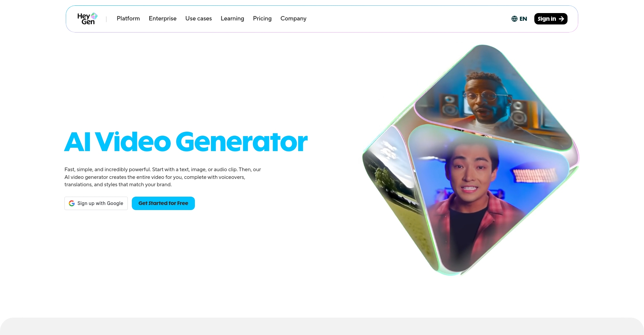The height and width of the screenshot is (335, 644).
Task: Click the Google G logo icon
Action: [x=72, y=203]
